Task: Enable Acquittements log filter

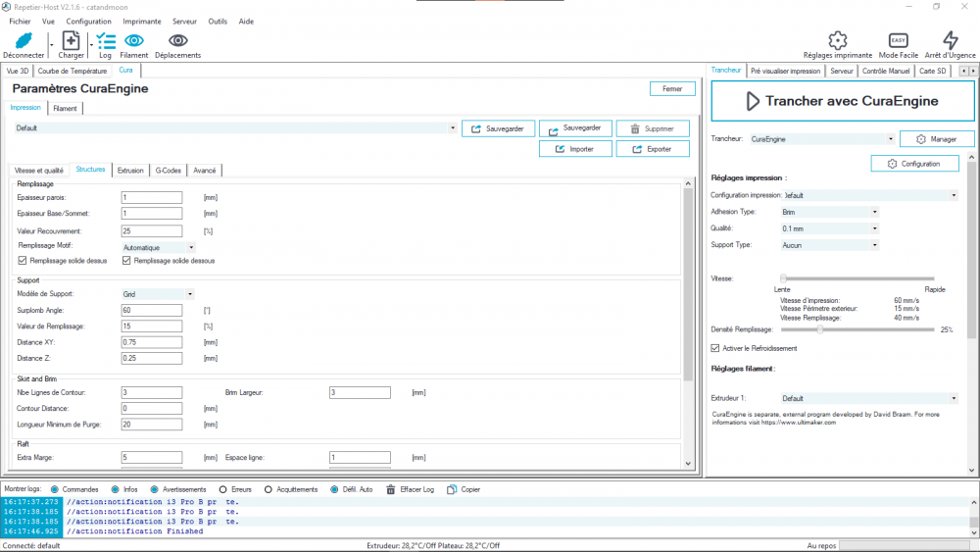Action: pyautogui.click(x=269, y=489)
